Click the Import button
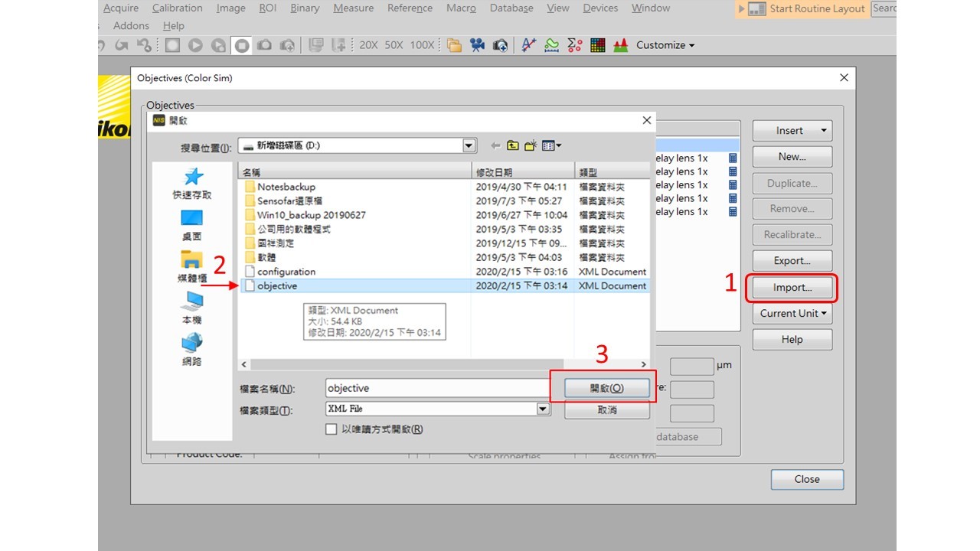 coord(792,287)
